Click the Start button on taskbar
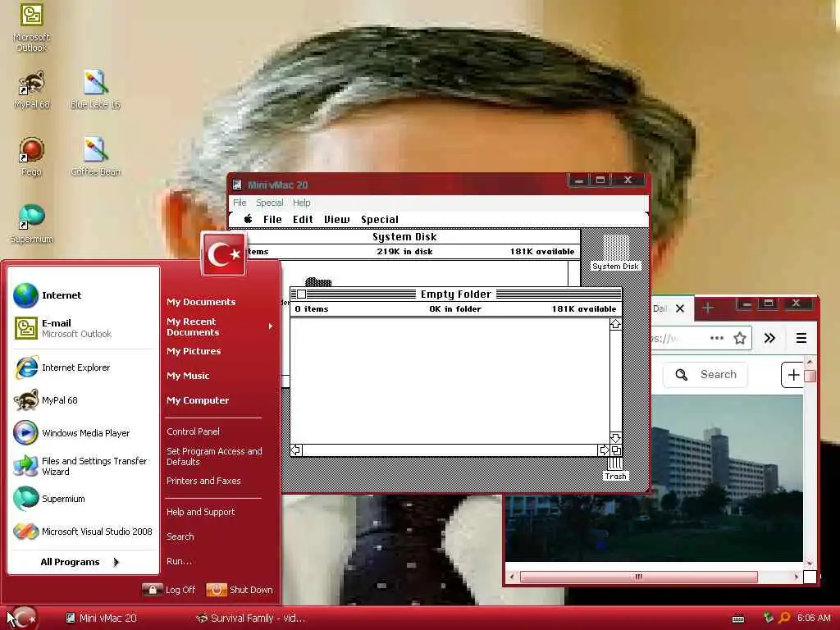The image size is (840, 630). click(x=23, y=619)
